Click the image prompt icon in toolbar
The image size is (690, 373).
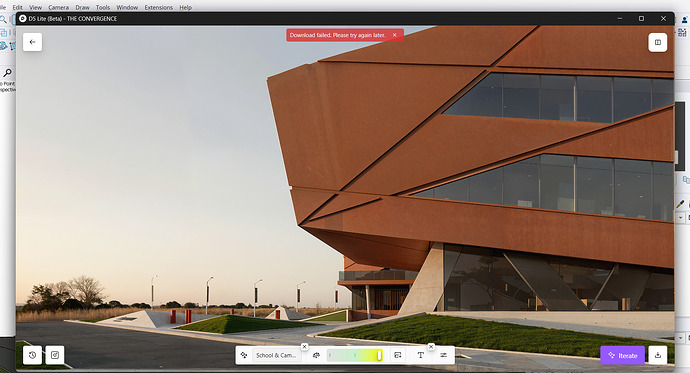pyautogui.click(x=398, y=355)
